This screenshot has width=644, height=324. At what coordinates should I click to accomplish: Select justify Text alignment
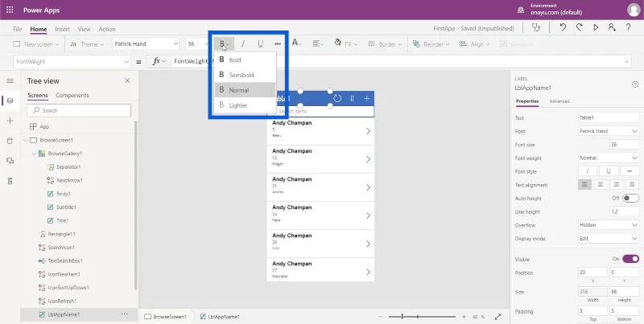pyautogui.click(x=632, y=185)
